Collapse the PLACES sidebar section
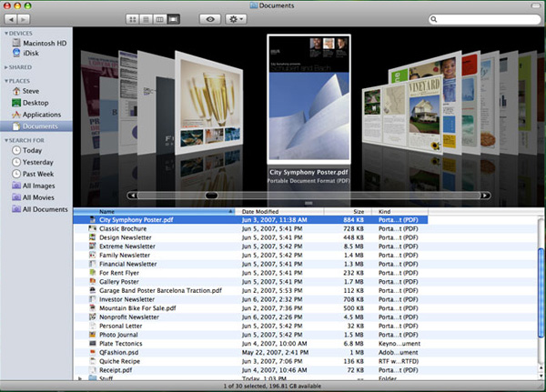This screenshot has height=392, width=546. 6,81
